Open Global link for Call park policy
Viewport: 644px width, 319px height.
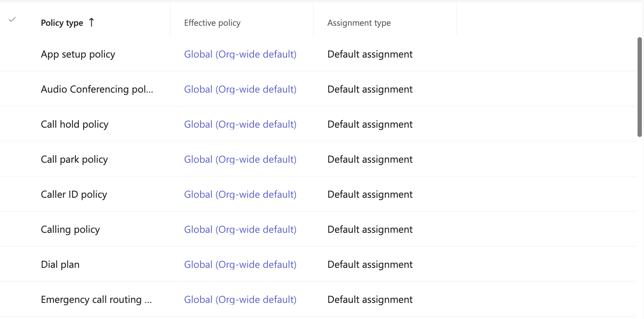(240, 159)
